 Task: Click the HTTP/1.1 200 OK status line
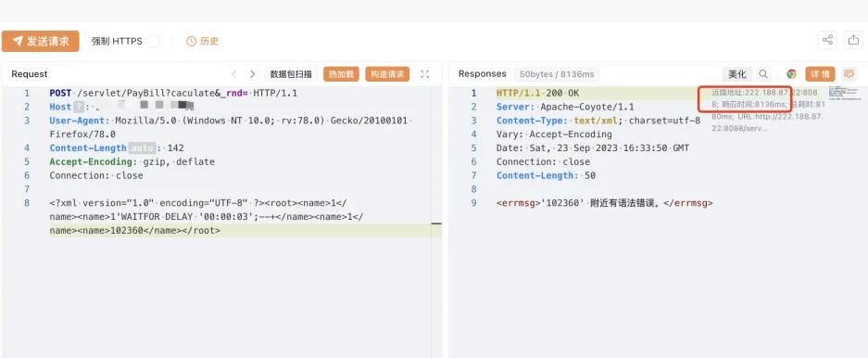tap(538, 93)
